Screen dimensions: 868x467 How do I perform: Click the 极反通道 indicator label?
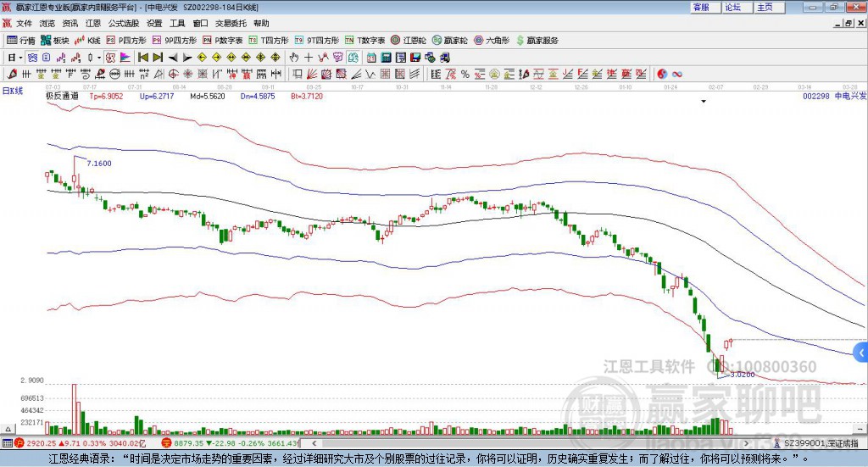coord(62,96)
